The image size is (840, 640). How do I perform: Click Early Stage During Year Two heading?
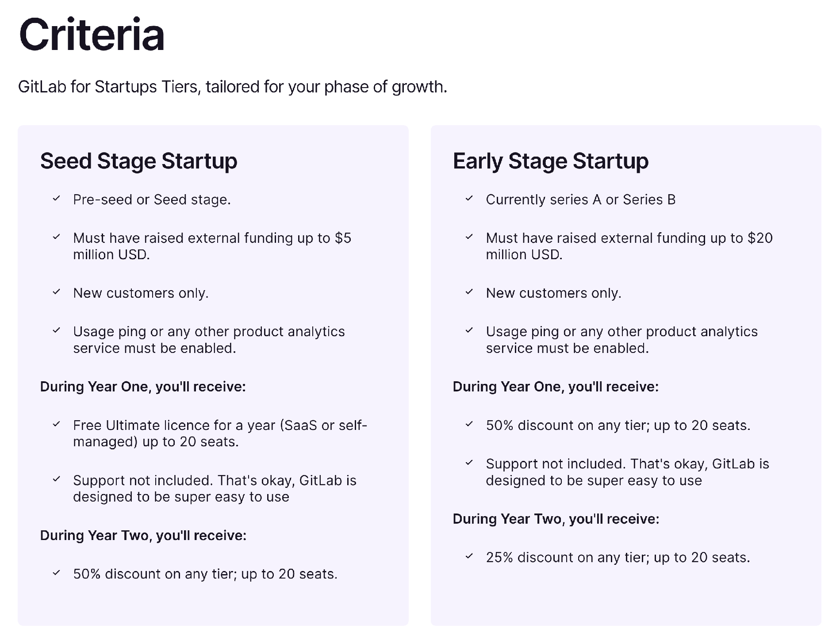pyautogui.click(x=556, y=519)
